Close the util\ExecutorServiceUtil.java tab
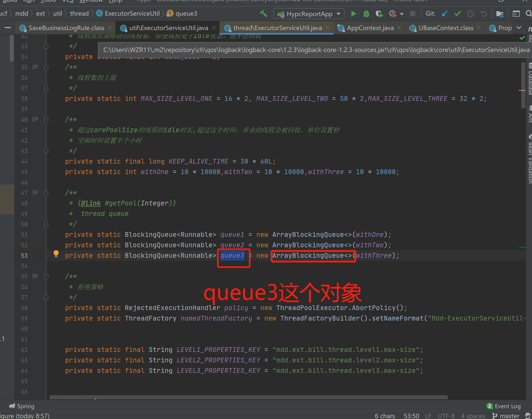Image resolution: width=532 pixels, height=419 pixels. (x=214, y=28)
